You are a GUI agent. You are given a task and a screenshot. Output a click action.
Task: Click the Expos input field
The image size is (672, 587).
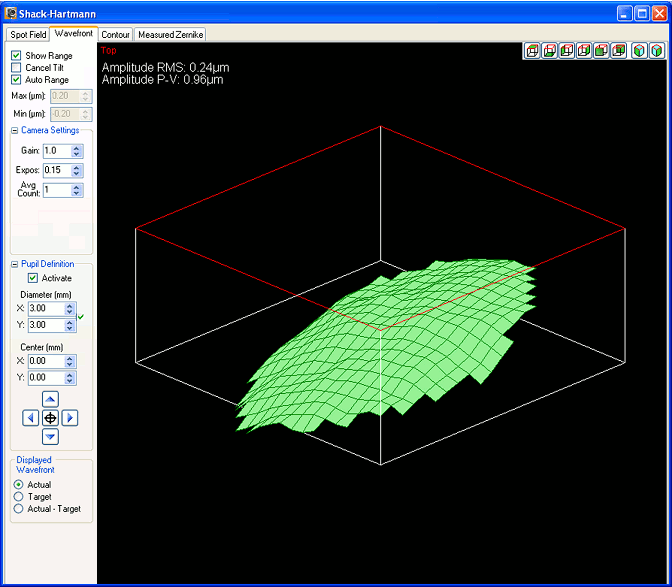56,171
